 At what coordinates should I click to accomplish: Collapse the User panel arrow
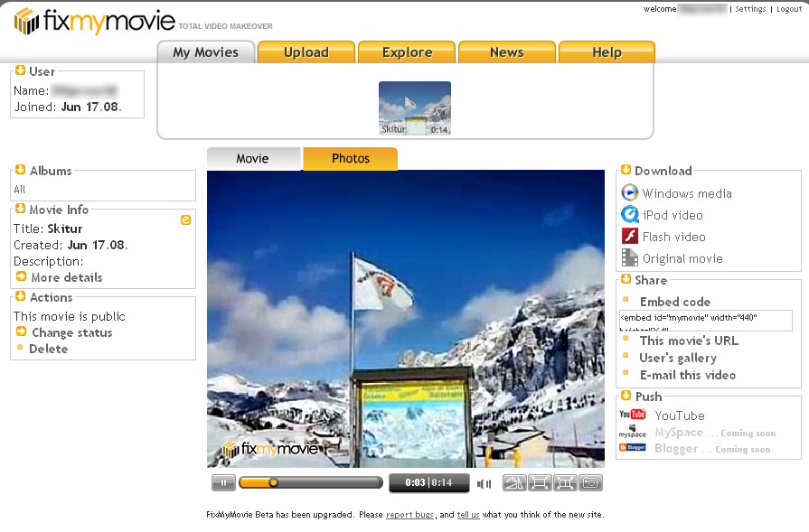point(20,70)
